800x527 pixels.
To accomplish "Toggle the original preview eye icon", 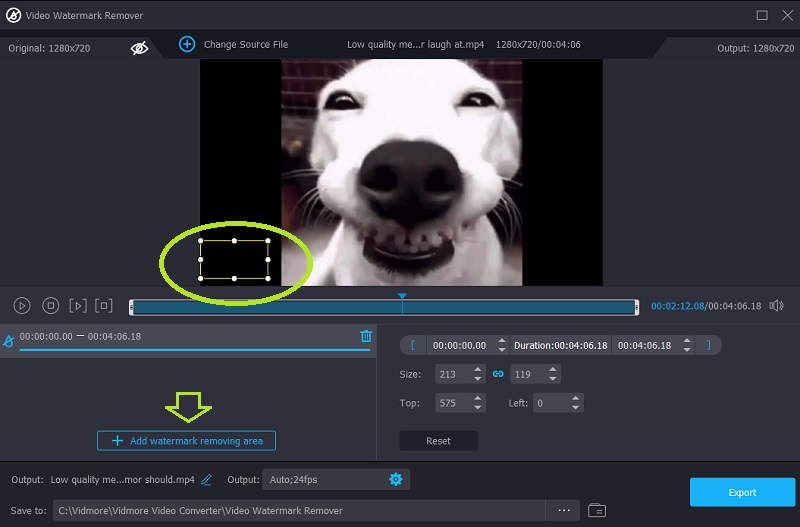I will click(x=140, y=46).
